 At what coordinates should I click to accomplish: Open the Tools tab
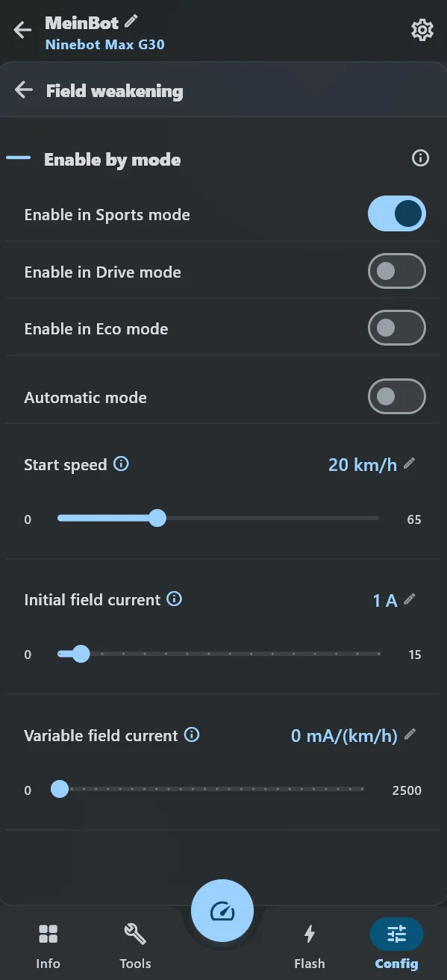point(135,944)
